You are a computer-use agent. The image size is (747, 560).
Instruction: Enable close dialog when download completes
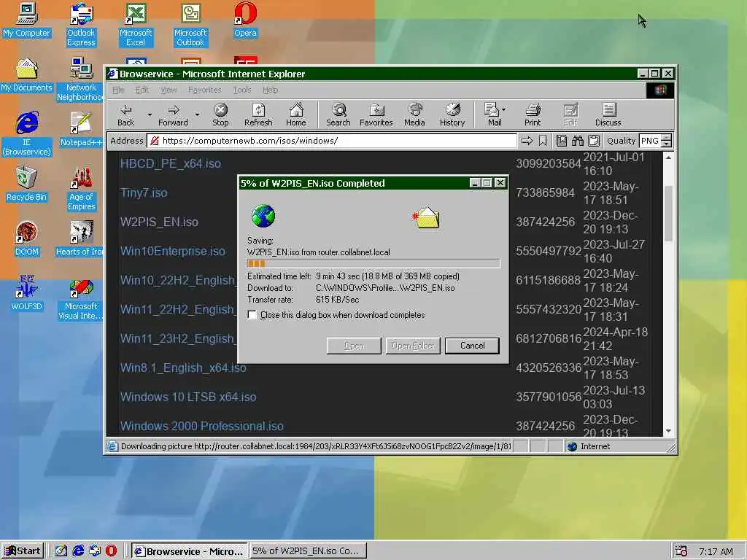click(x=252, y=315)
